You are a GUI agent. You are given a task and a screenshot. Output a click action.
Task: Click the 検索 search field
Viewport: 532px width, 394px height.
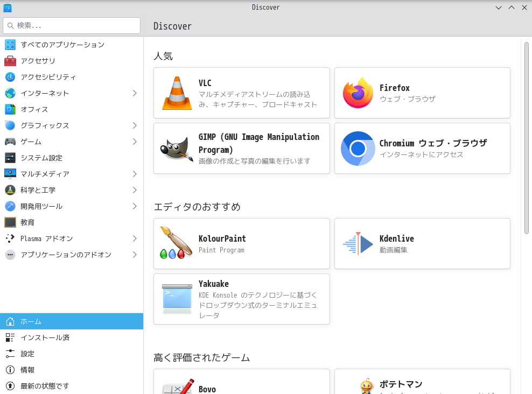(71, 25)
